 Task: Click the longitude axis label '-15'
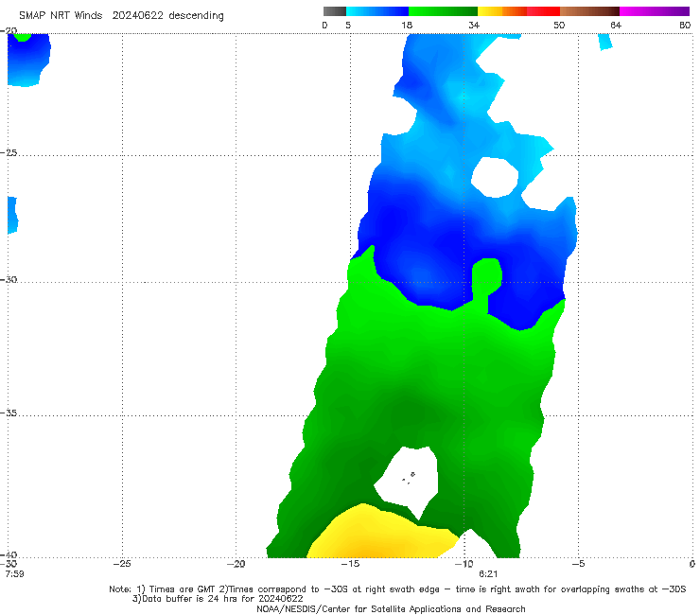click(350, 564)
